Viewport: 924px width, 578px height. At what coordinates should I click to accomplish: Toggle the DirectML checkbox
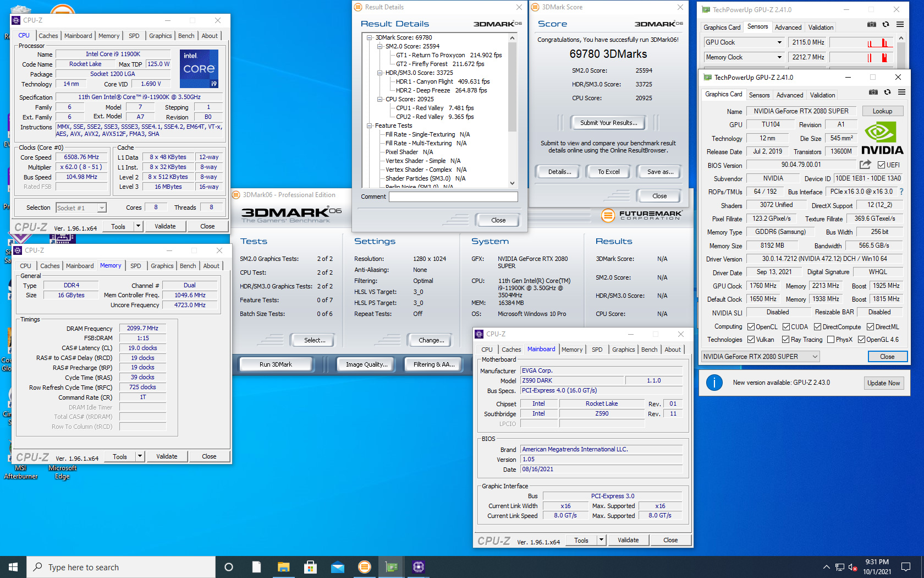tap(870, 327)
